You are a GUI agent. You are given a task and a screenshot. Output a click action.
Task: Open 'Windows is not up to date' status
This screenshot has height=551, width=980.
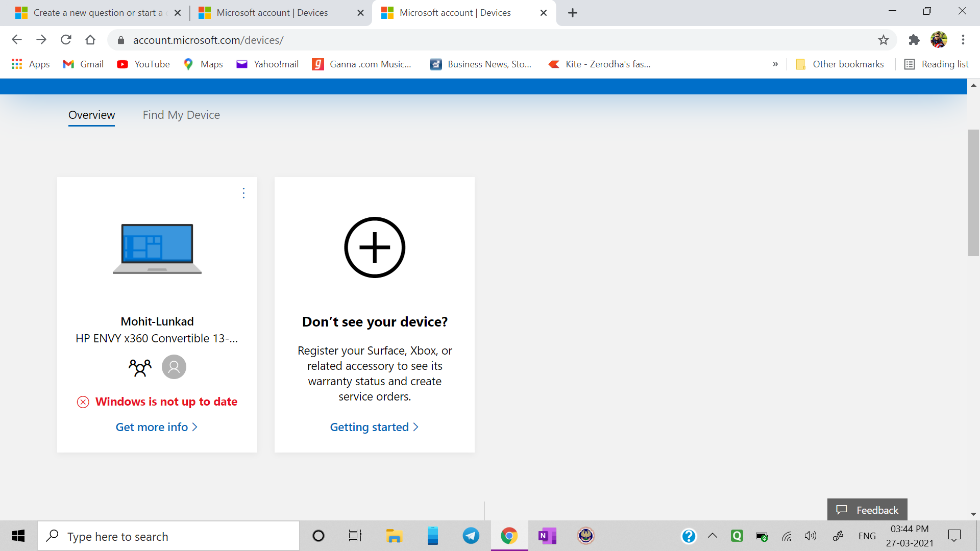tap(166, 402)
